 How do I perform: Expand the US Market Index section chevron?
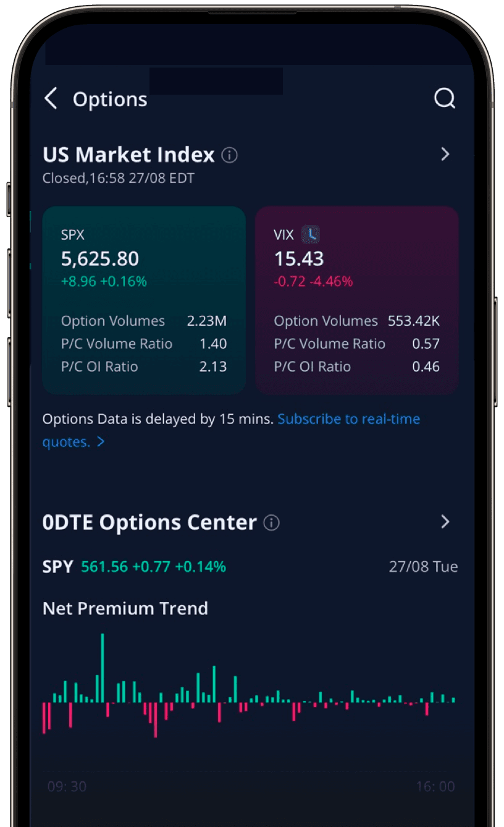click(x=445, y=155)
